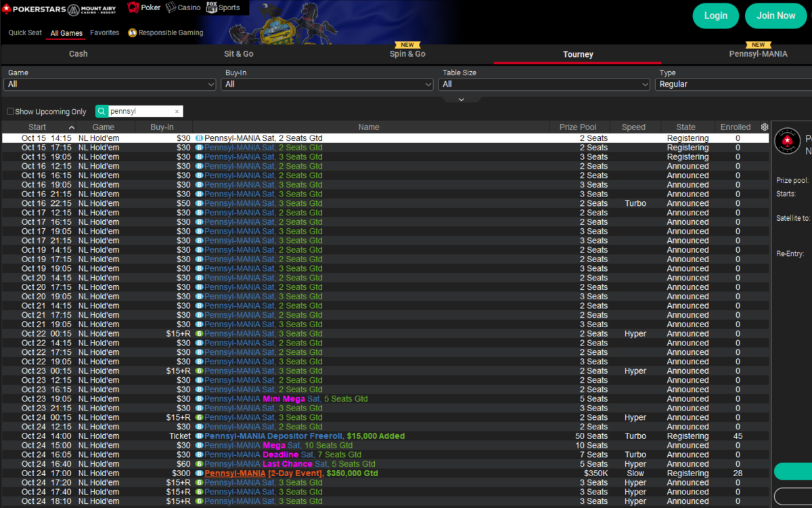Sort by Game column header

(104, 127)
